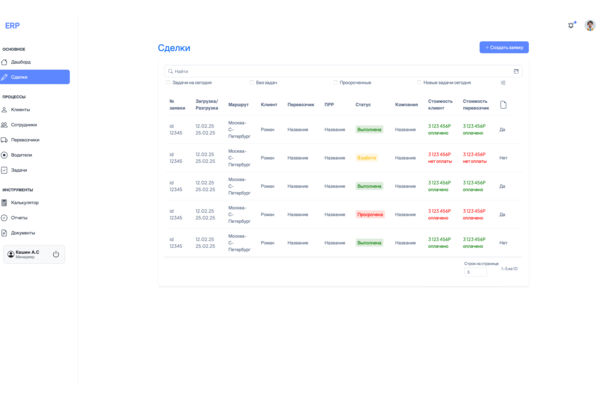Click the Стоимость перевозчик column header
600x400 pixels.
476,105
